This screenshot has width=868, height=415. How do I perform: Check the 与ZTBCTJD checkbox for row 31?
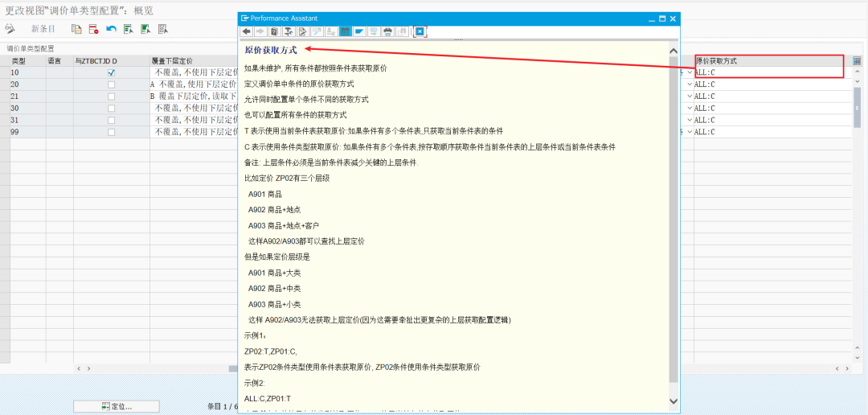coord(111,120)
